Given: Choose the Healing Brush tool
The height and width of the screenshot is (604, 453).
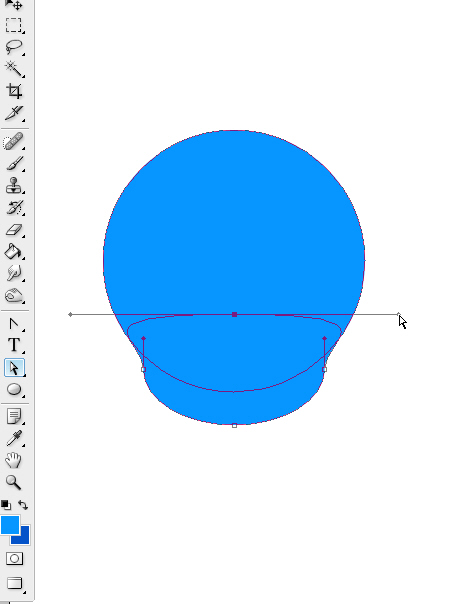Looking at the screenshot, I should click(x=14, y=141).
